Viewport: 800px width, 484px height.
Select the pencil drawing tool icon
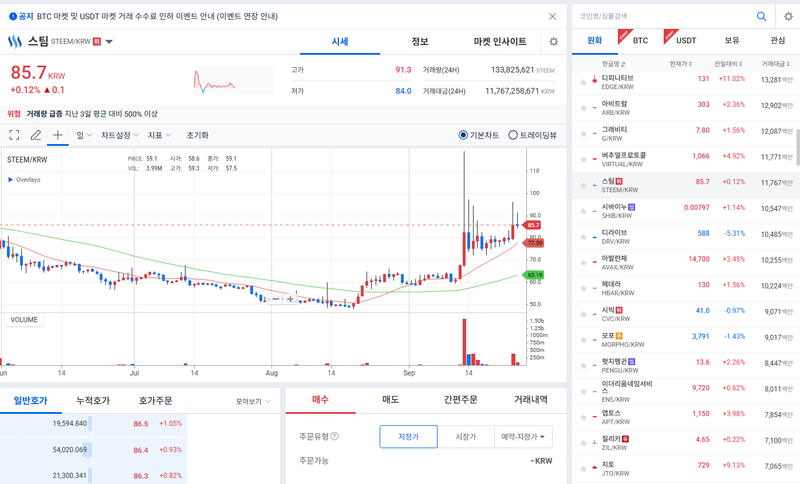tap(36, 135)
